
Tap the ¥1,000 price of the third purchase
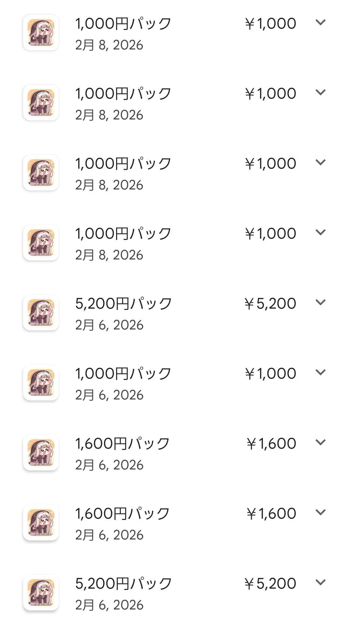[x=270, y=164]
